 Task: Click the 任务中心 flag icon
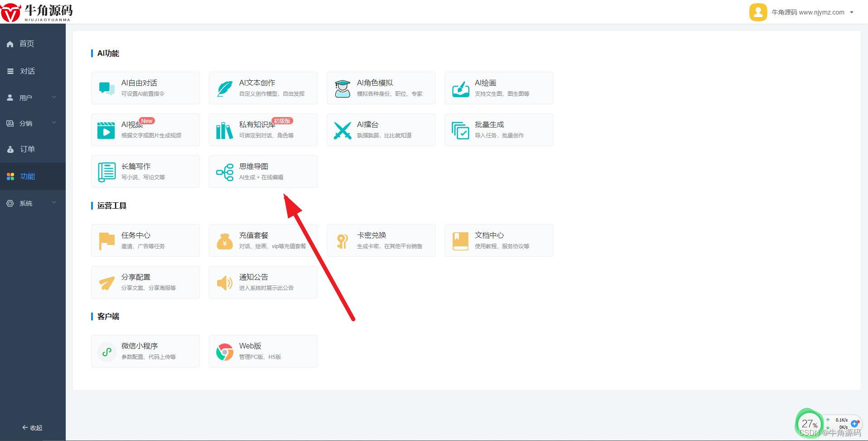coord(107,241)
